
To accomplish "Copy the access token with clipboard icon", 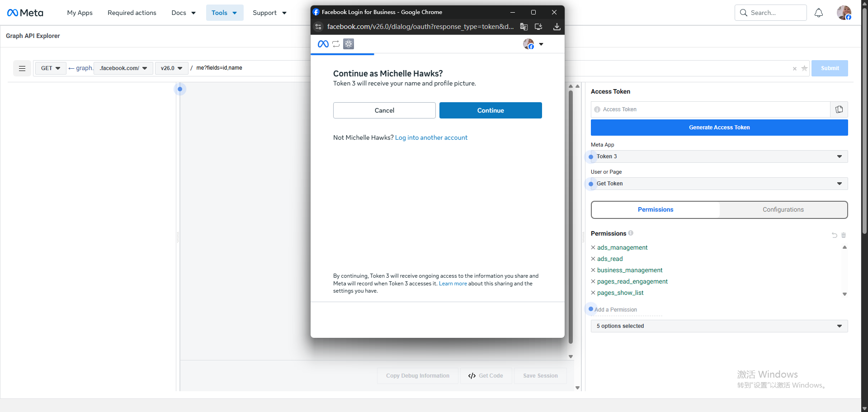I will pos(839,109).
